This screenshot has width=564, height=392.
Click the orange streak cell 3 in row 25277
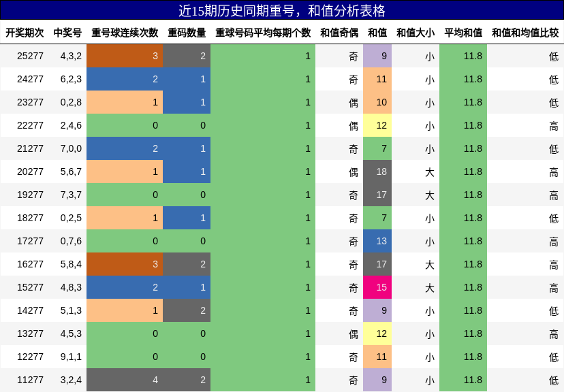(x=125, y=56)
